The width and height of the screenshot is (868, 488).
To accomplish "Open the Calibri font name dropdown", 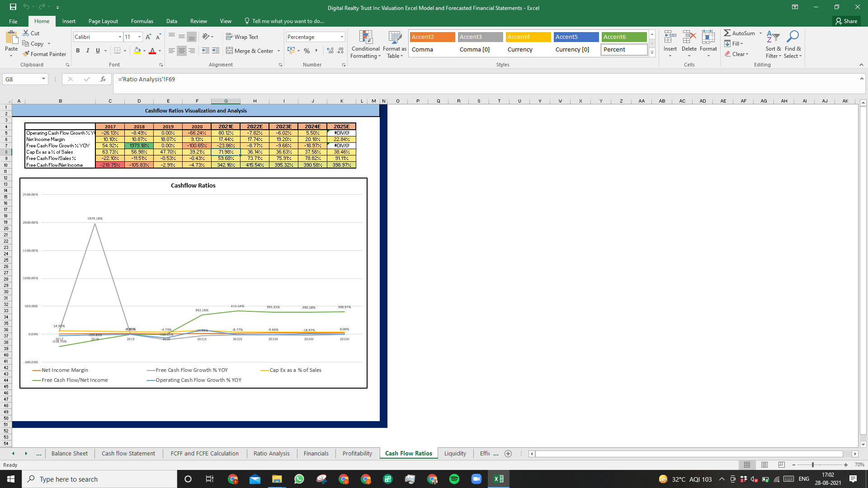I will (120, 37).
